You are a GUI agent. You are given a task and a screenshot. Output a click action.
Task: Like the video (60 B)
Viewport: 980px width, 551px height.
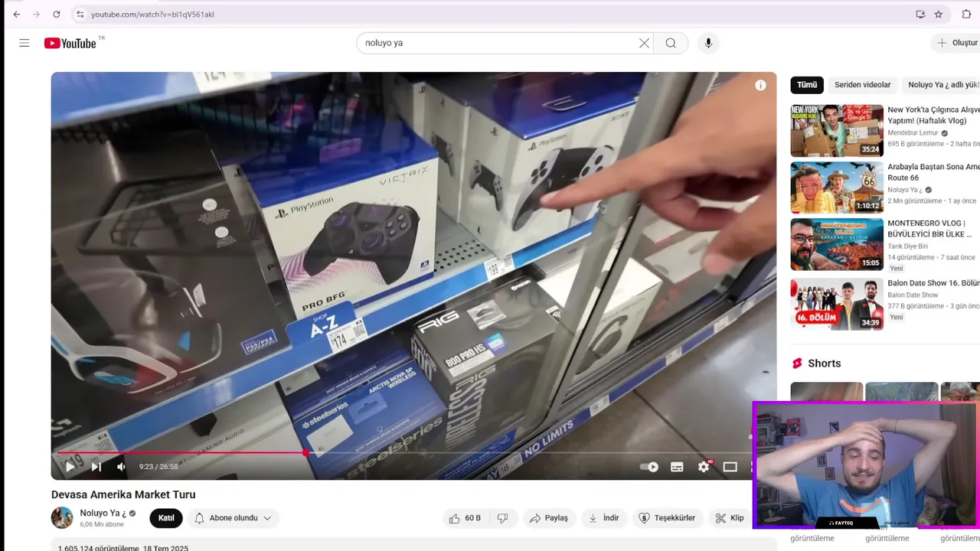tap(465, 518)
